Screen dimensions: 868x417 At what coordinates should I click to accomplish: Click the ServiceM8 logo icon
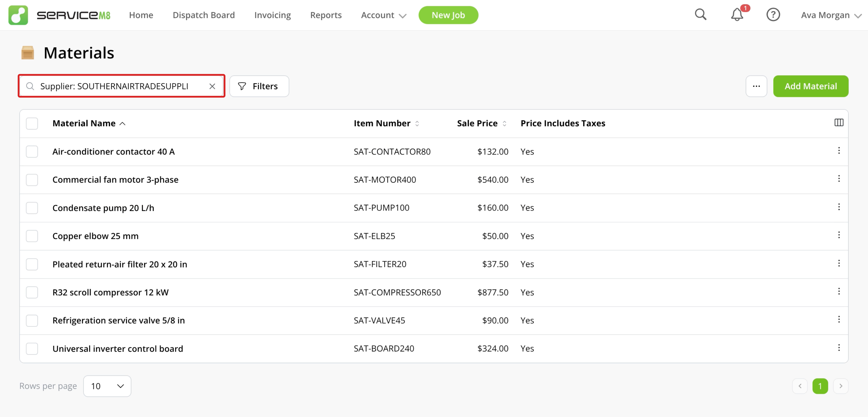pyautogui.click(x=18, y=15)
